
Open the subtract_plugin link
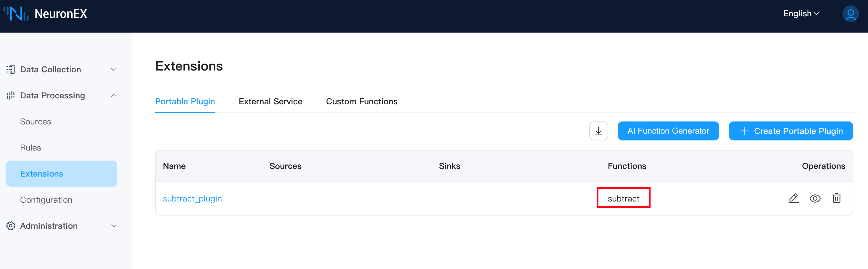(x=192, y=198)
